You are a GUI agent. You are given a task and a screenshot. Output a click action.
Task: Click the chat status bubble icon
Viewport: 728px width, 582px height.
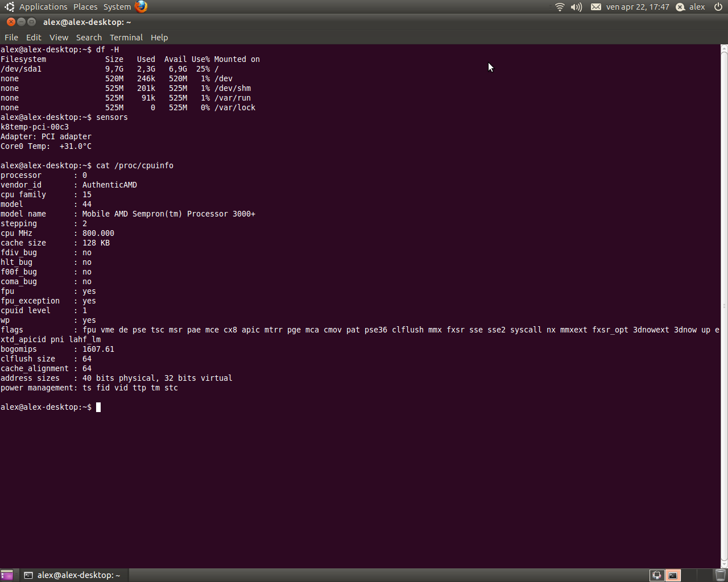pyautogui.click(x=680, y=7)
